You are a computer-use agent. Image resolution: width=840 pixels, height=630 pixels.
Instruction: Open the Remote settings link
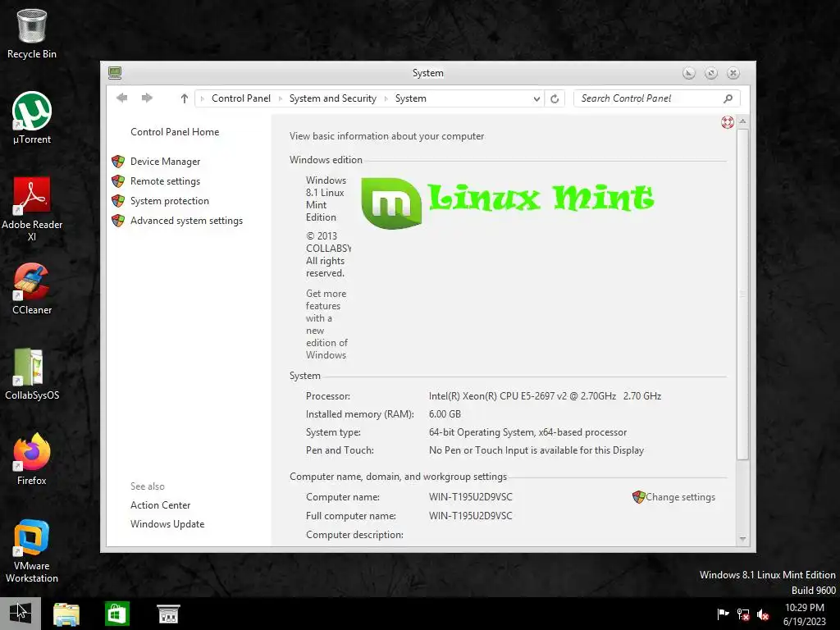165,181
